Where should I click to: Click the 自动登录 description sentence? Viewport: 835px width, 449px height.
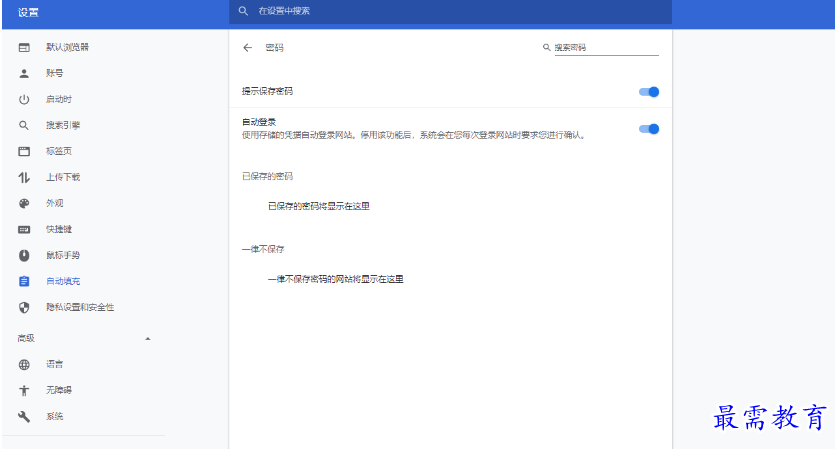(414, 135)
